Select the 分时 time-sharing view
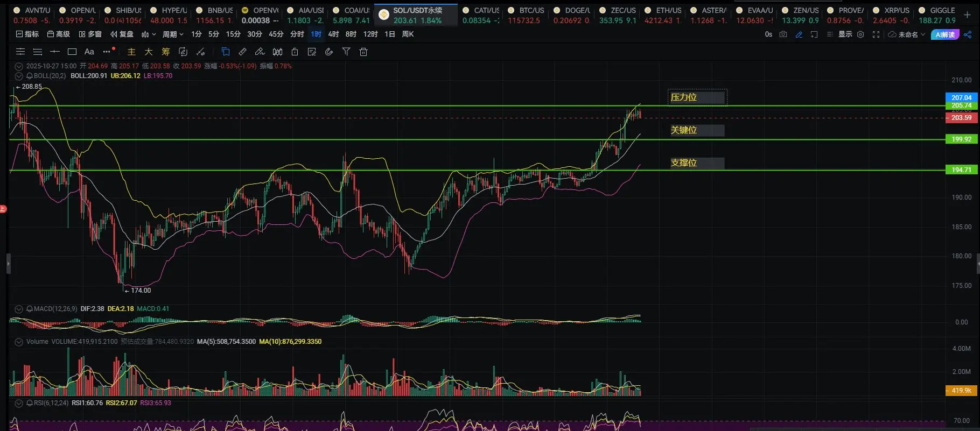Image resolution: width=980 pixels, height=431 pixels. pyautogui.click(x=297, y=34)
